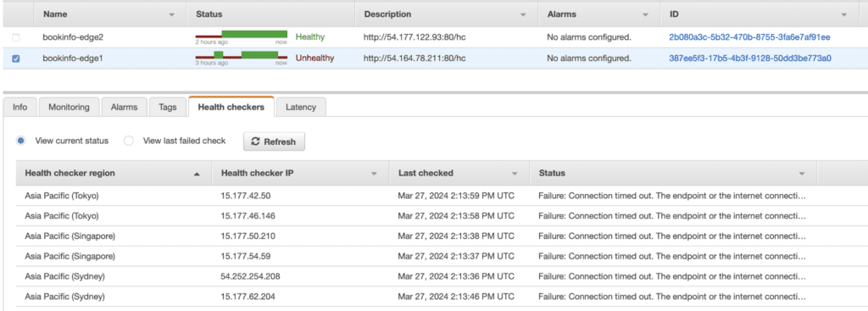
Task: Click timestamp Mar 27, 2024 2:13:58 PM UTC
Action: point(456,216)
